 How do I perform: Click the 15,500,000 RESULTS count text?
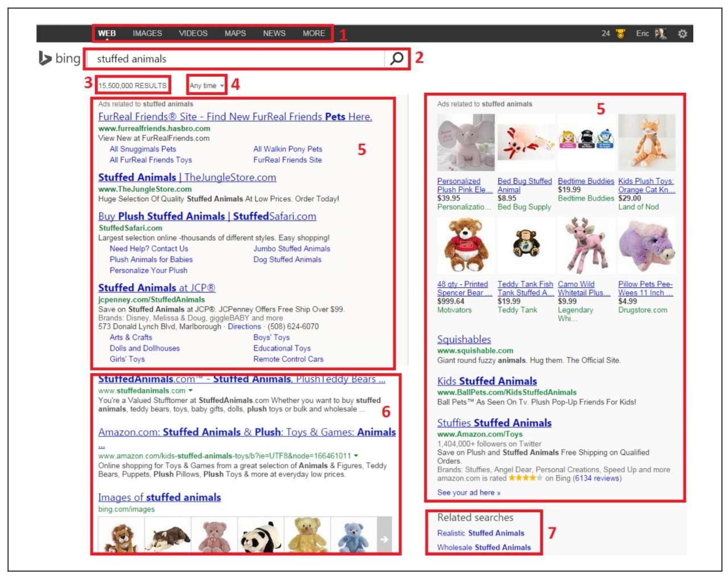133,85
